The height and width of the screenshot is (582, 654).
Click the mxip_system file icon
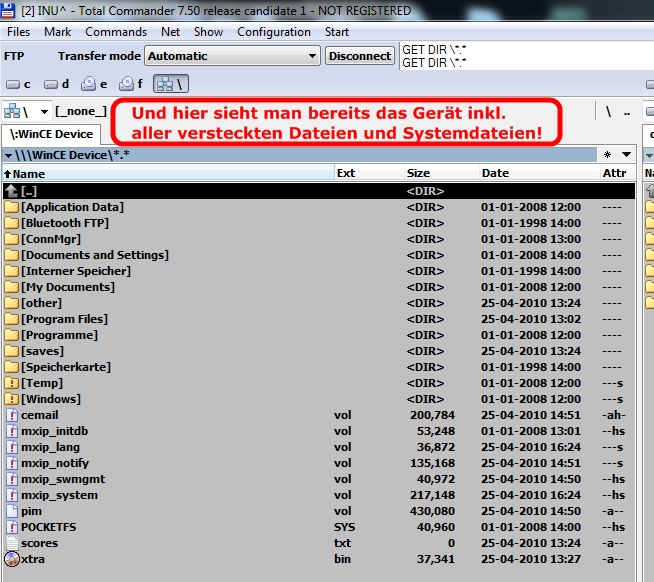13,495
